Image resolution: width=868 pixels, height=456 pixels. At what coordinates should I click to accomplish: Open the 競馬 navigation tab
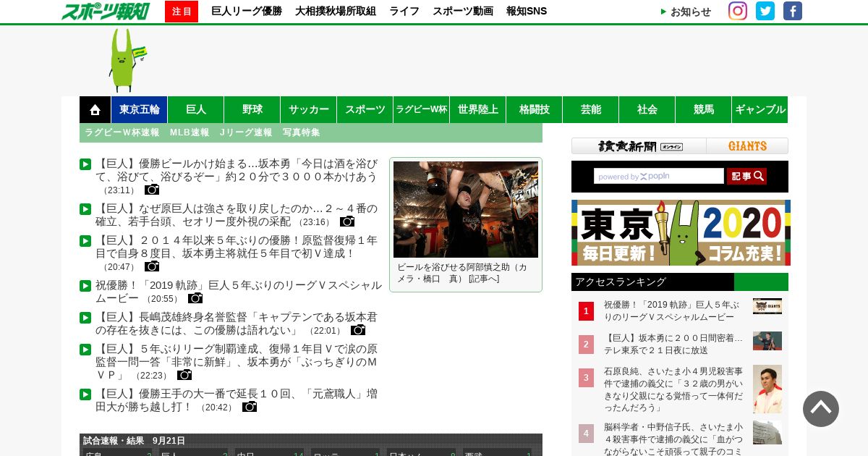[x=704, y=110]
